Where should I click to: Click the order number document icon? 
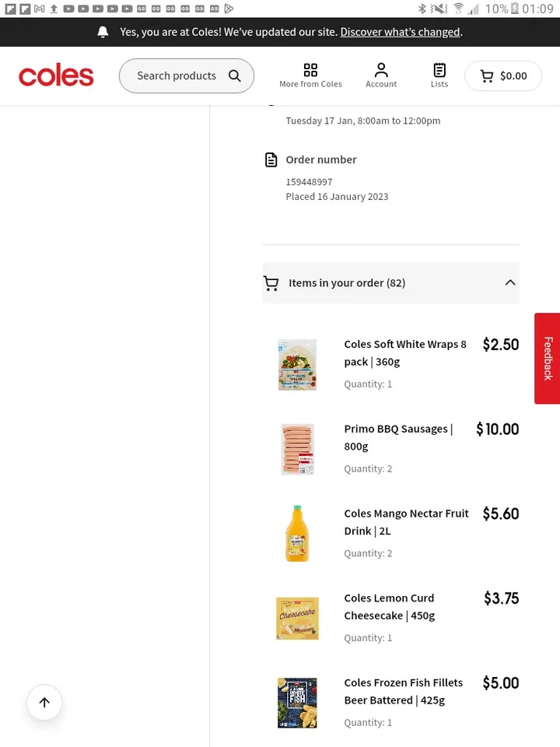pos(271,159)
